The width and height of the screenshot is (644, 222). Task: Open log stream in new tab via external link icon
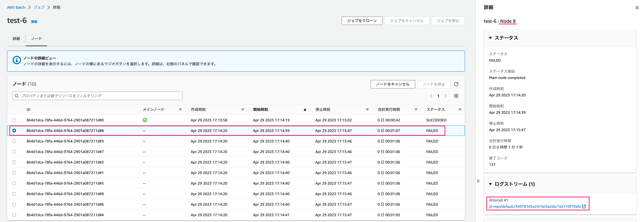(584, 206)
